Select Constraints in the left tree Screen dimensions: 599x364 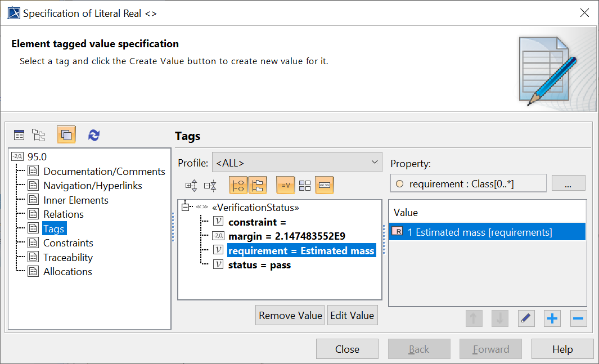pos(68,243)
